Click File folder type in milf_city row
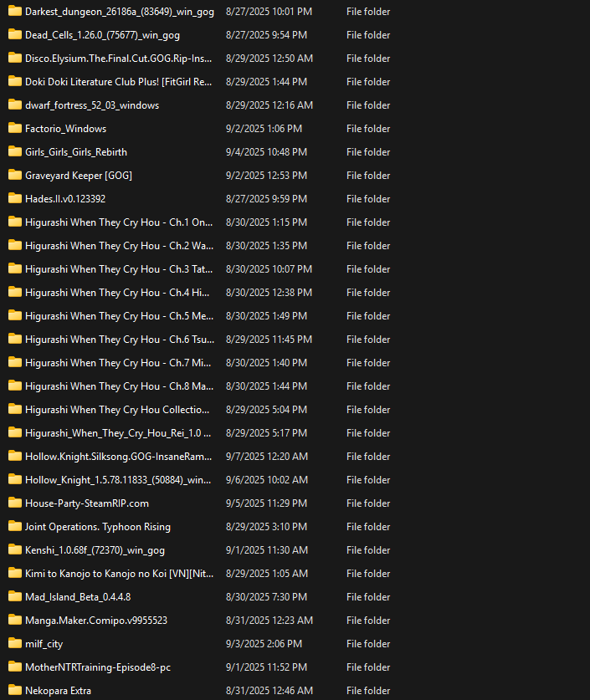This screenshot has height=700, width=590. 368,644
